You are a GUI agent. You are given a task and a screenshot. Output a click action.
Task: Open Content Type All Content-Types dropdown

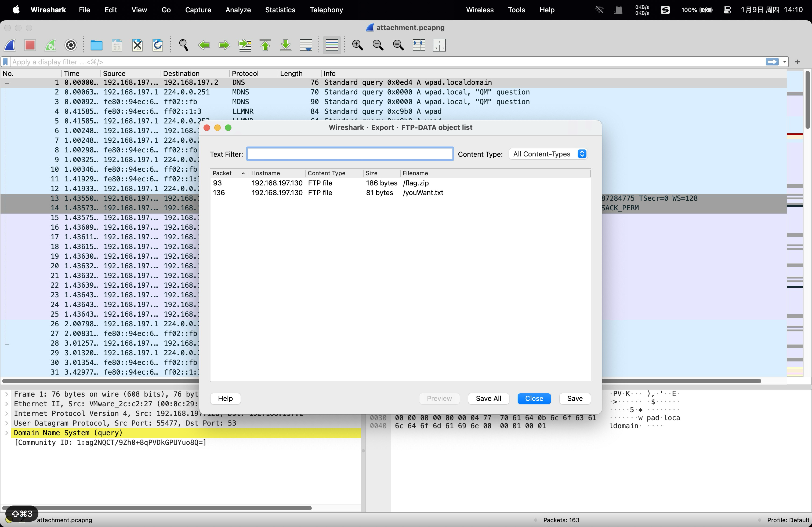(x=548, y=154)
